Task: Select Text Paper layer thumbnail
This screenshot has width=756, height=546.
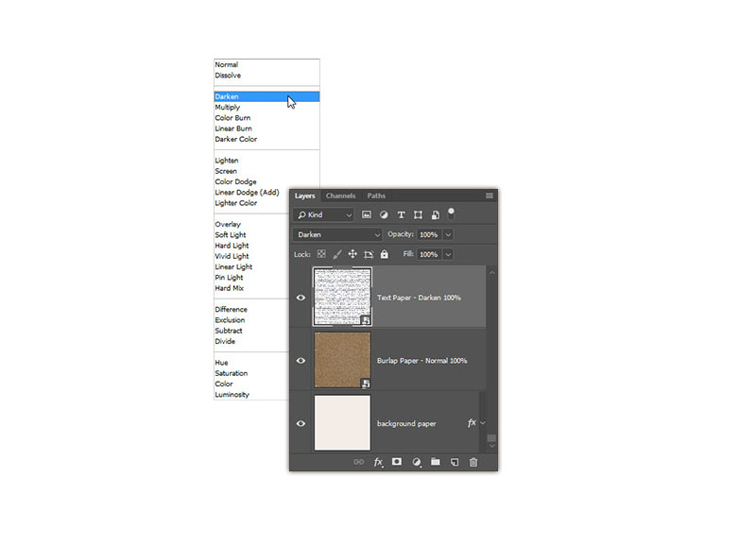Action: [x=342, y=297]
